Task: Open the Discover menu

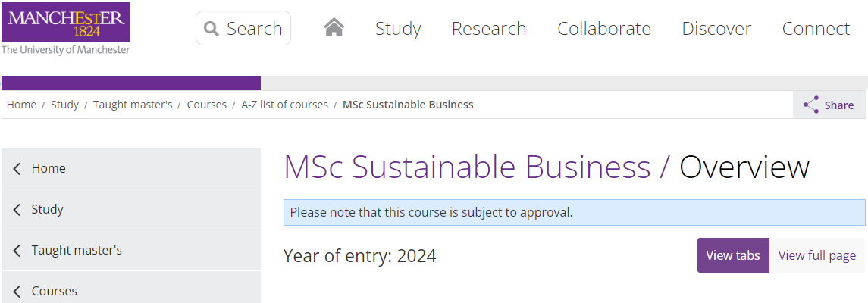Action: tap(716, 28)
